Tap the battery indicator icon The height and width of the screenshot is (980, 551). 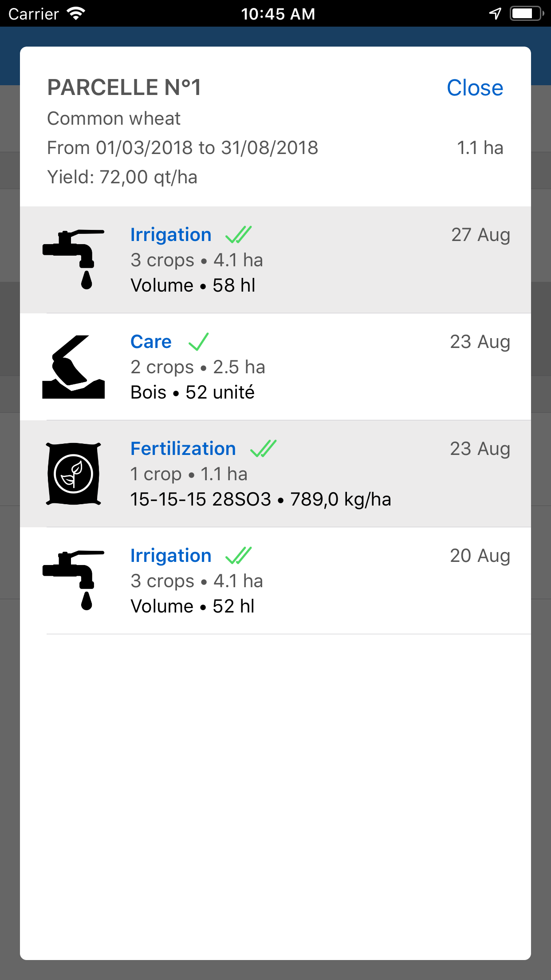526,14
